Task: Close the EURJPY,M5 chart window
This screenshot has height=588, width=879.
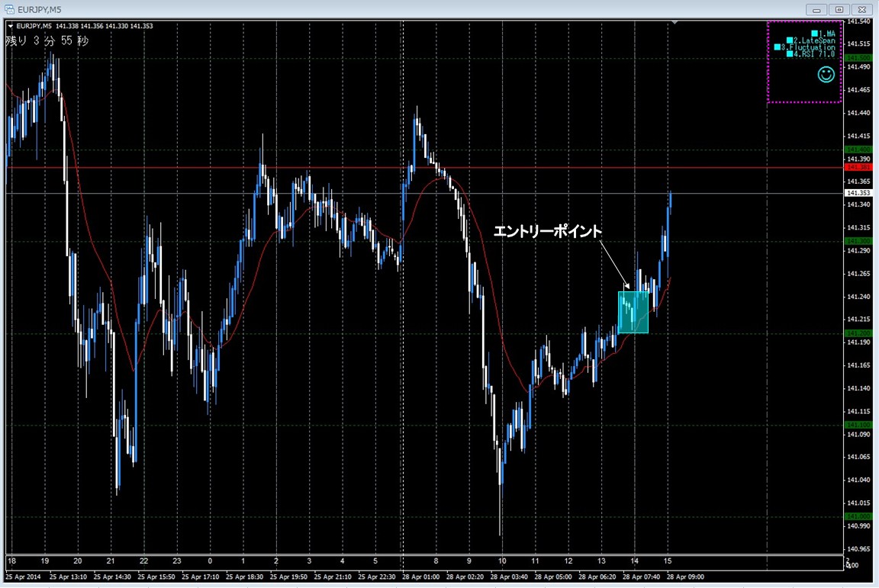Action: pos(861,9)
